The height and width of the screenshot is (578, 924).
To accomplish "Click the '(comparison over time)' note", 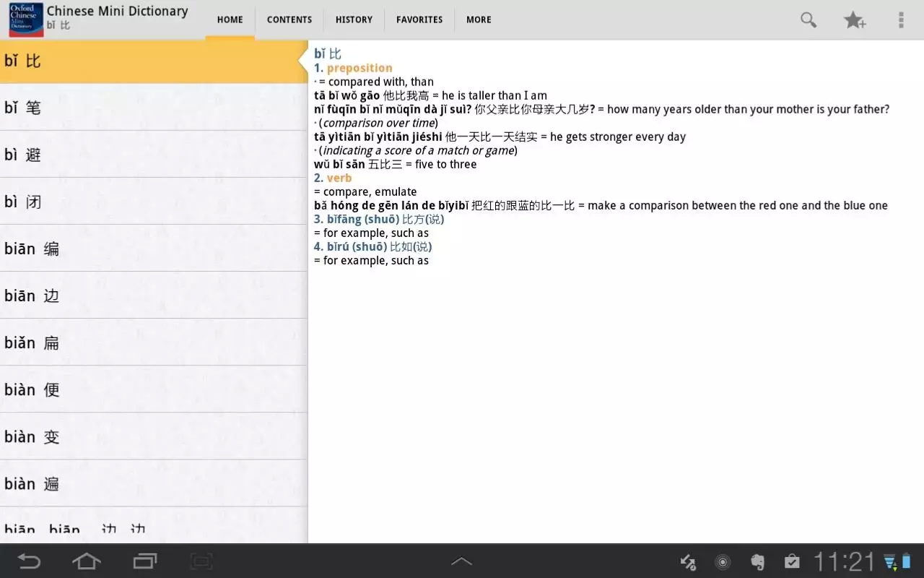I will click(x=378, y=123).
